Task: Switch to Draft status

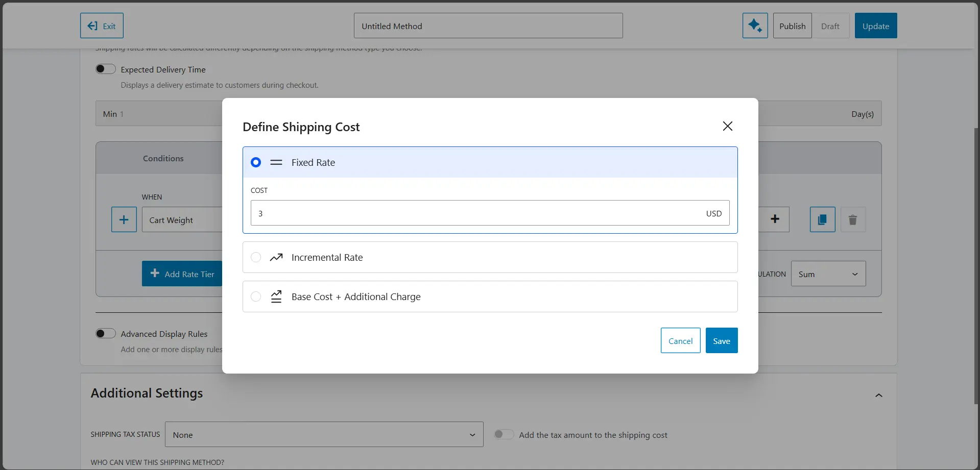Action: coord(830,26)
